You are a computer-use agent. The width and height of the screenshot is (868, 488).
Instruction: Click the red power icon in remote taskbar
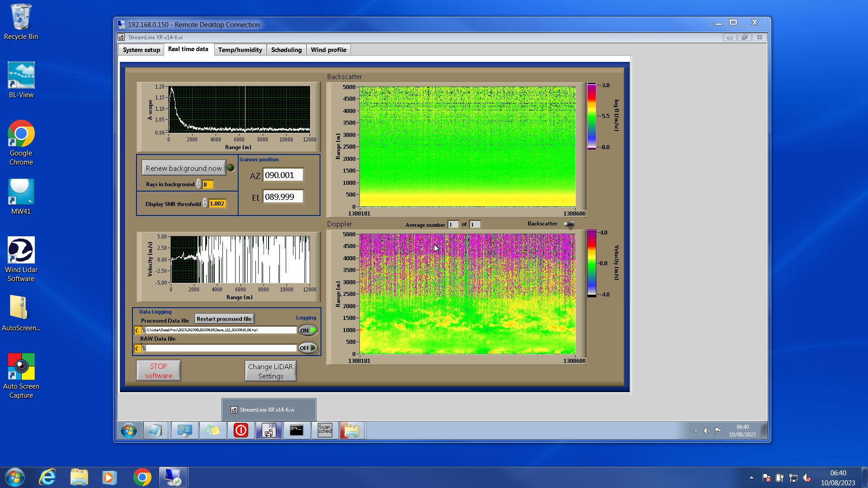click(241, 430)
